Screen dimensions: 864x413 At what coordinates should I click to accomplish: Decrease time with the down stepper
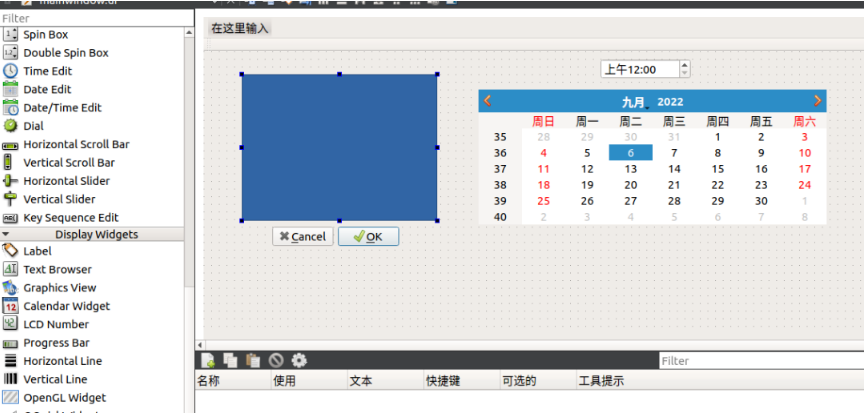pyautogui.click(x=684, y=73)
